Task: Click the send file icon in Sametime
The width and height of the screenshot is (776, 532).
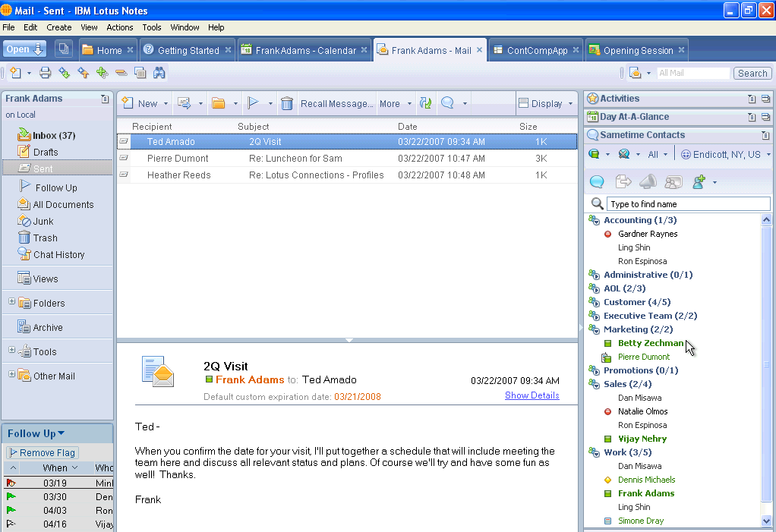Action: tap(623, 181)
